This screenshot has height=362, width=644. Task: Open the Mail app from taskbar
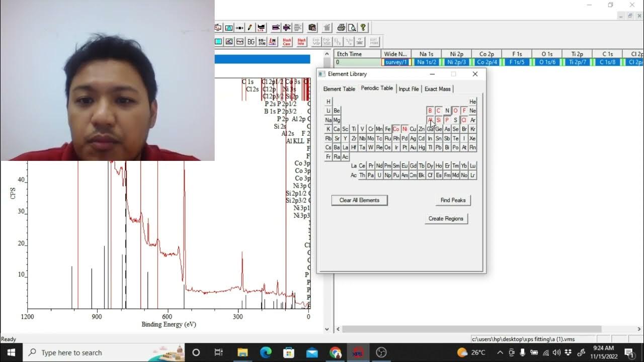click(x=312, y=352)
